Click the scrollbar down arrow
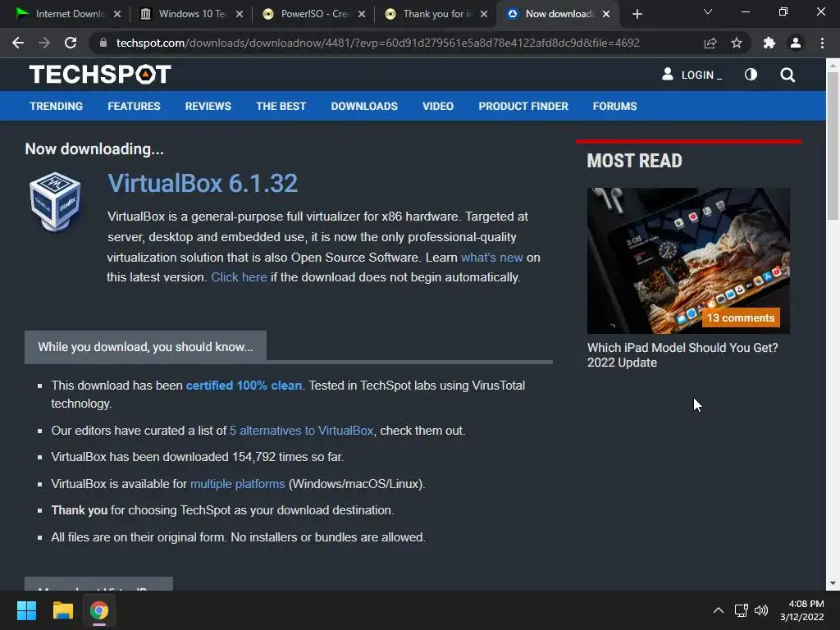The image size is (840, 630). click(833, 583)
